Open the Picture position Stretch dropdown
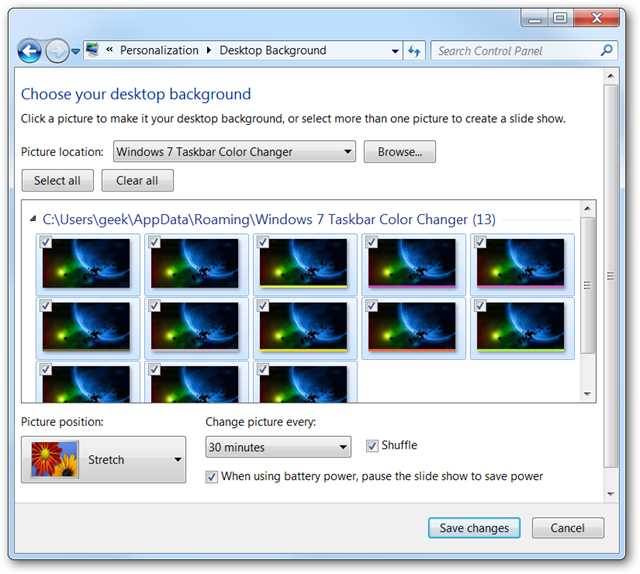 104,460
